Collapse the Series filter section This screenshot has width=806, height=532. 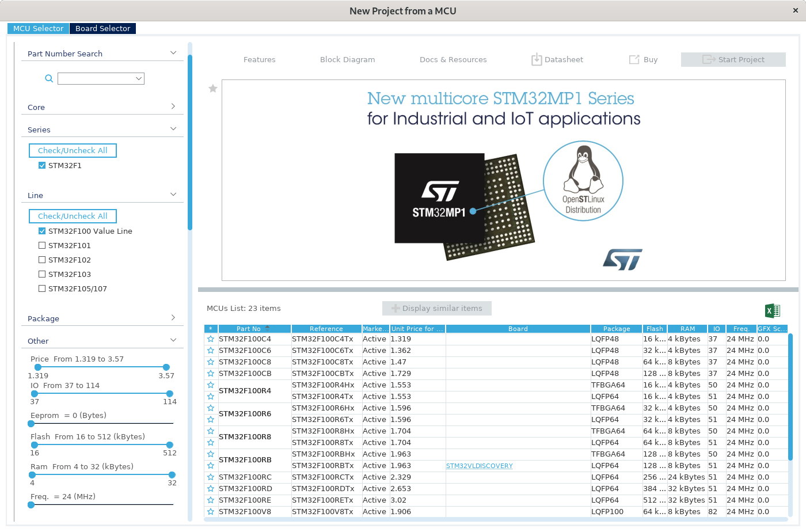pyautogui.click(x=173, y=129)
